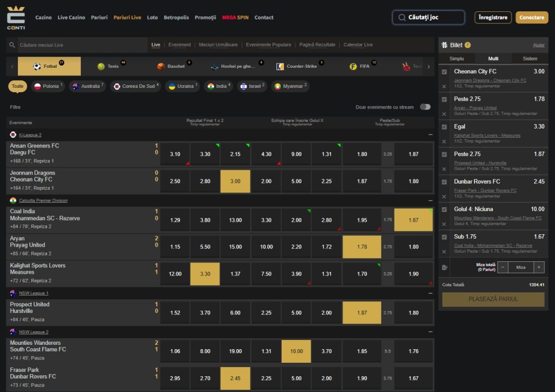The image size is (555, 392).
Task: Select the Tenis ball icon
Action: (x=101, y=66)
